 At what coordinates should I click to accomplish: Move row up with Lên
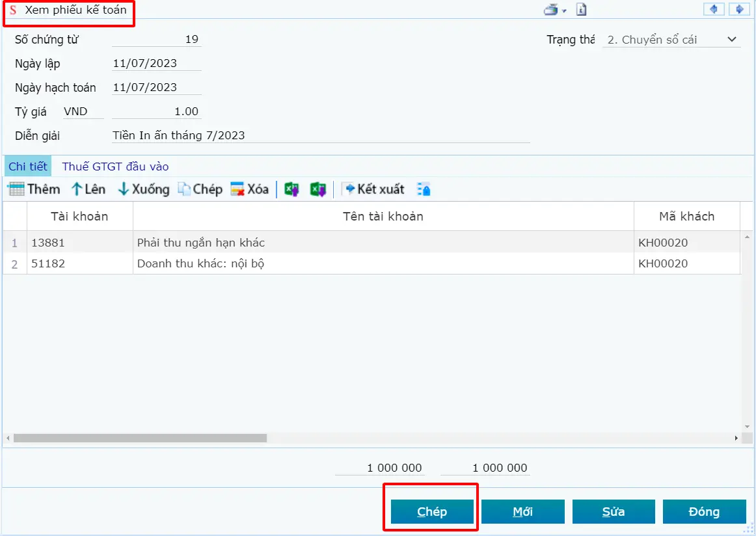point(88,189)
